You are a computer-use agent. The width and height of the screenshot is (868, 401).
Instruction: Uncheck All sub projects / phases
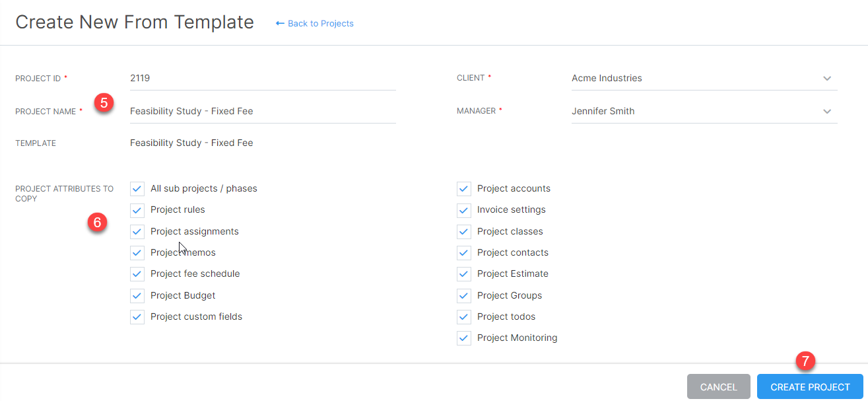coord(137,188)
